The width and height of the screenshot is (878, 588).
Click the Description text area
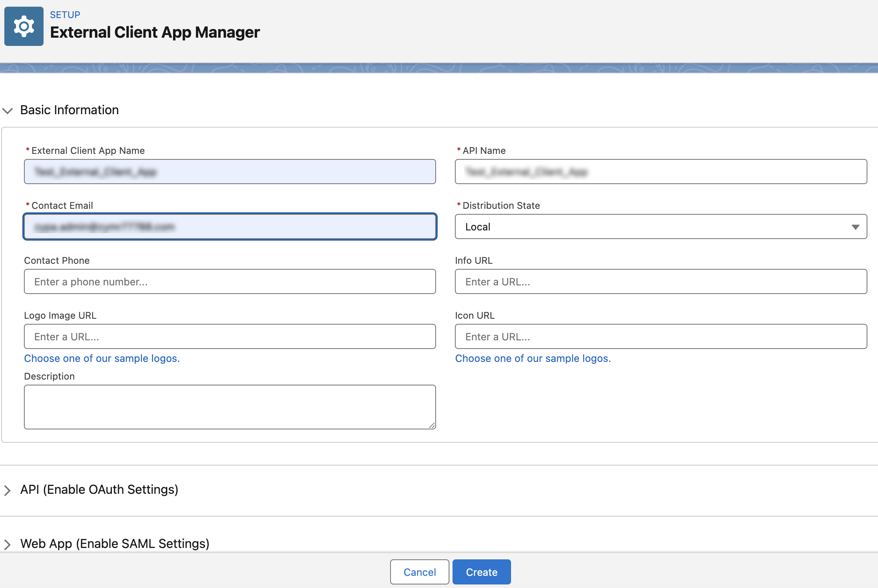coord(230,407)
